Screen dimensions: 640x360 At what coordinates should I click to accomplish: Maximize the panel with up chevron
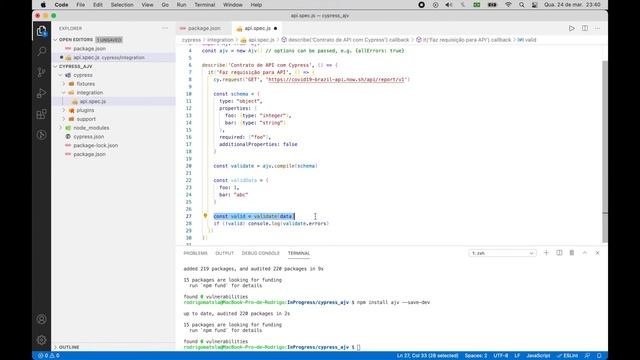click(584, 253)
